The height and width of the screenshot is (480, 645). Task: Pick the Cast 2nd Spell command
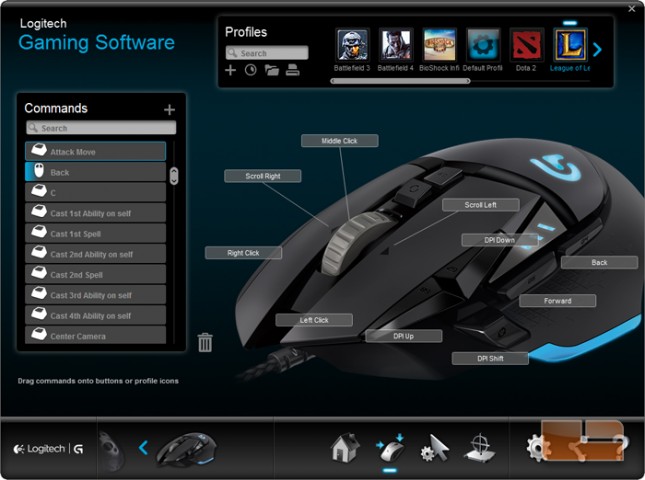click(95, 274)
